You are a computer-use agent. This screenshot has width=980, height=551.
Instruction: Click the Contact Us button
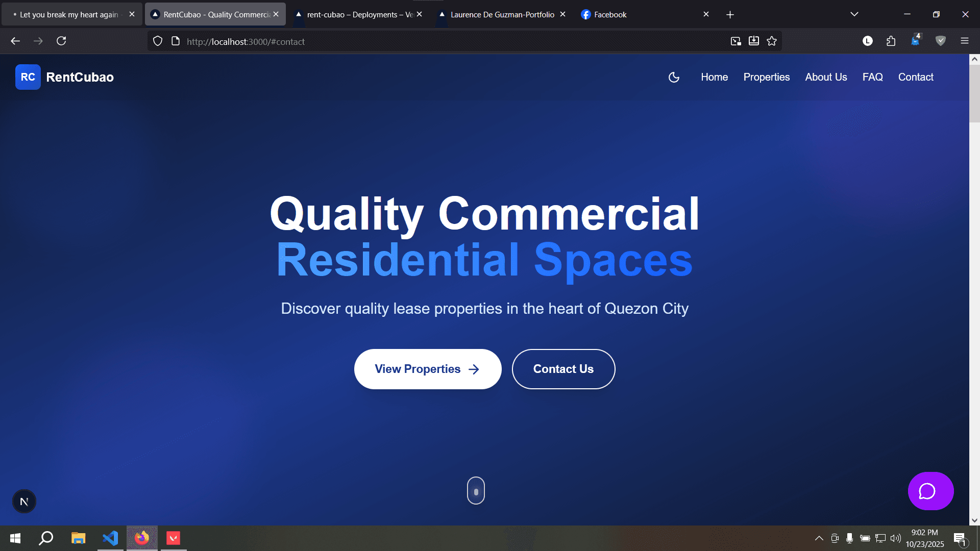click(563, 369)
